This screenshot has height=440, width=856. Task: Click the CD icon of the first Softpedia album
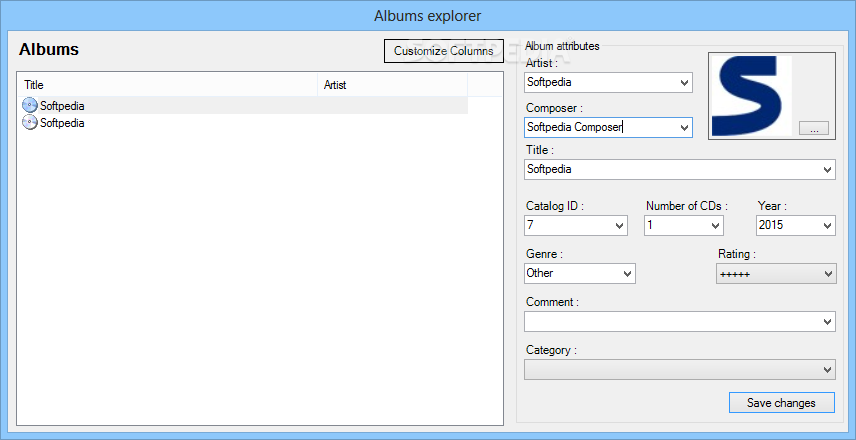pyautogui.click(x=30, y=105)
